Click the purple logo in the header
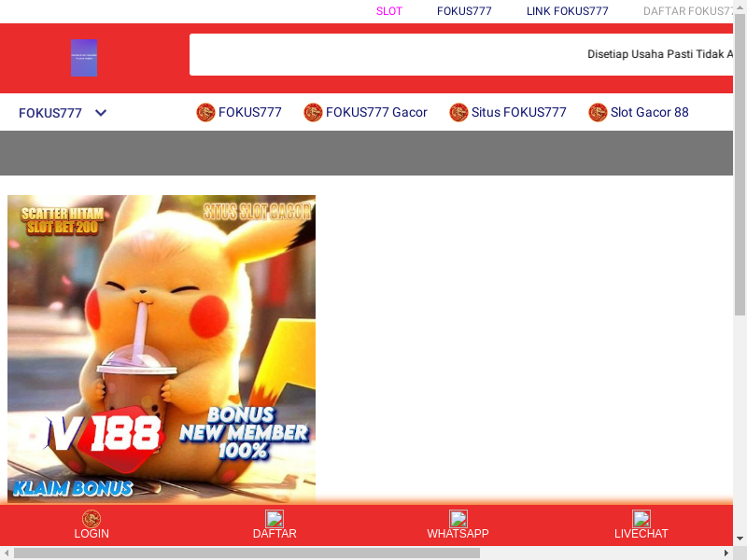Image resolution: width=747 pixels, height=560 pixels. (x=83, y=57)
